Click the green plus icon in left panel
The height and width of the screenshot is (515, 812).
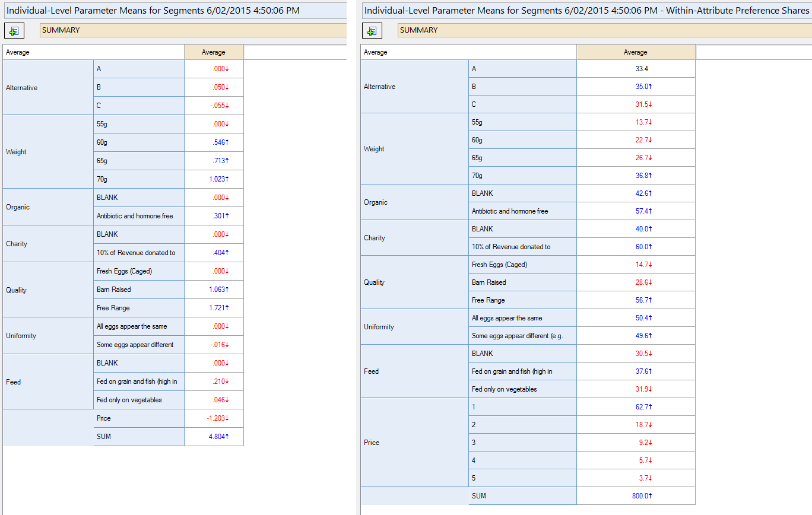pyautogui.click(x=14, y=31)
